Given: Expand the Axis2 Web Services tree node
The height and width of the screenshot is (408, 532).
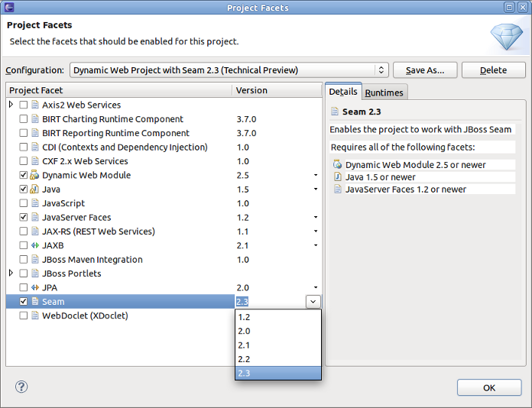Looking at the screenshot, I should (11, 105).
